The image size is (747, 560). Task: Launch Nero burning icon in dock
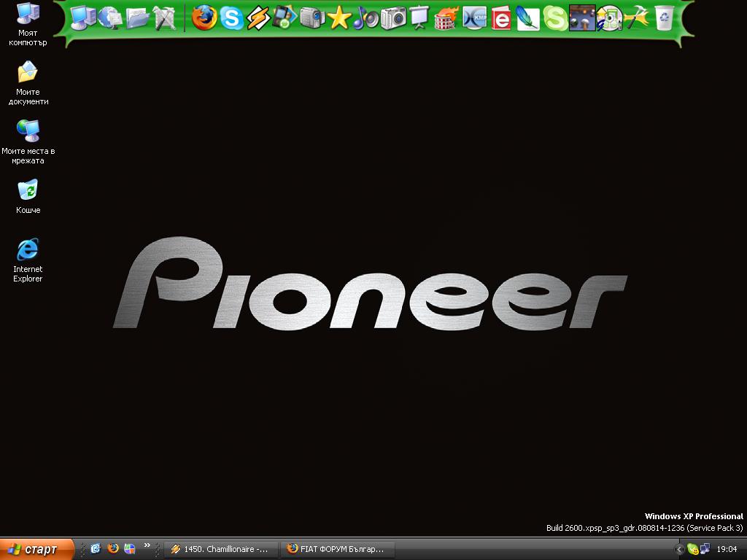[x=447, y=18]
